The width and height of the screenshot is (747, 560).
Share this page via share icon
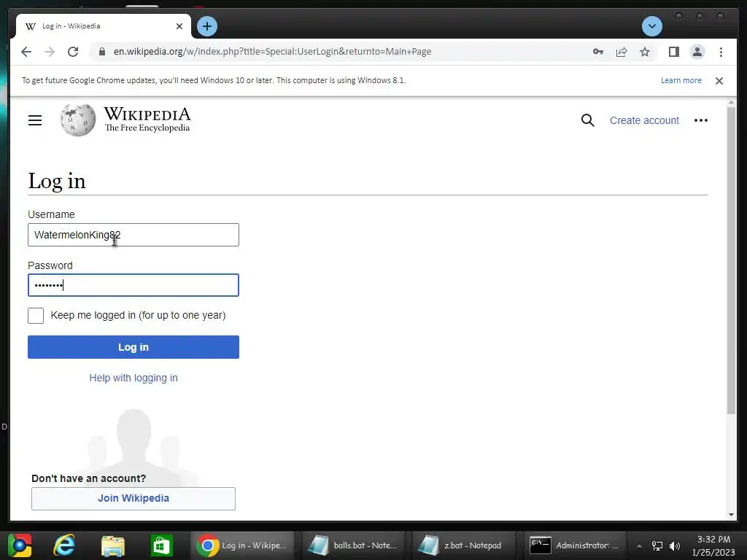pyautogui.click(x=622, y=52)
